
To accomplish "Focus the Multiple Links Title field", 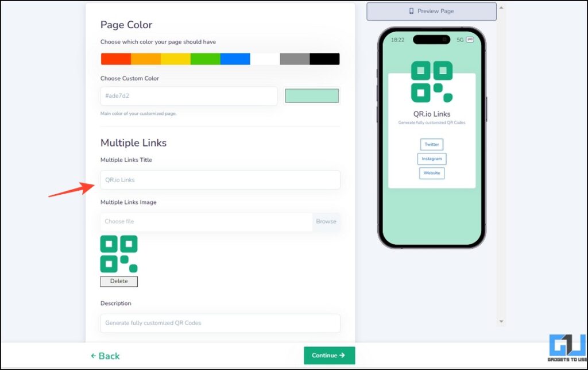I will 220,180.
